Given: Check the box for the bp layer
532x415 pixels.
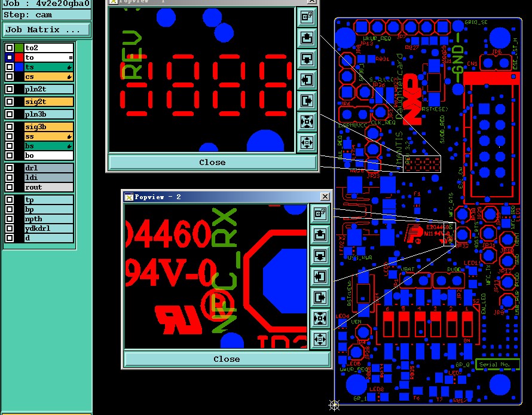Looking at the screenshot, I should 10,209.
